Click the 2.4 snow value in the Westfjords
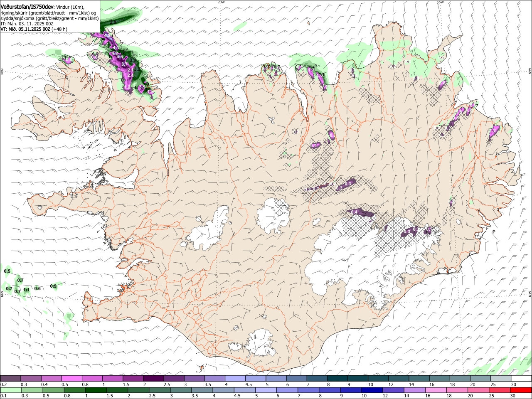The width and height of the screenshot is (532, 399). tap(130, 75)
